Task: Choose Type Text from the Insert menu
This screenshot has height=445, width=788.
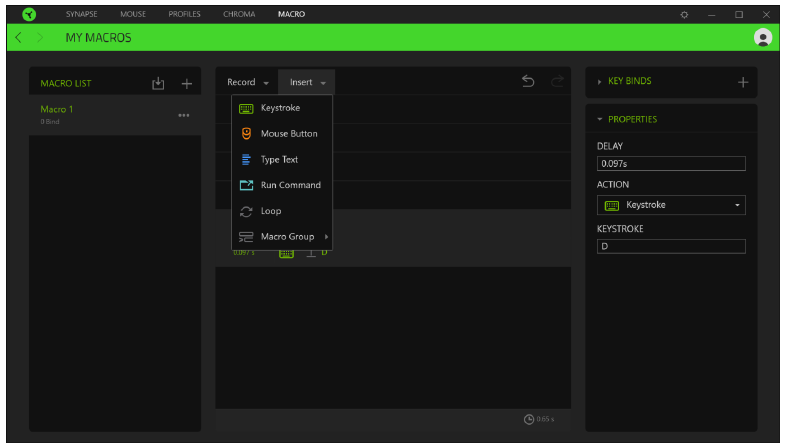Action: pyautogui.click(x=282, y=159)
